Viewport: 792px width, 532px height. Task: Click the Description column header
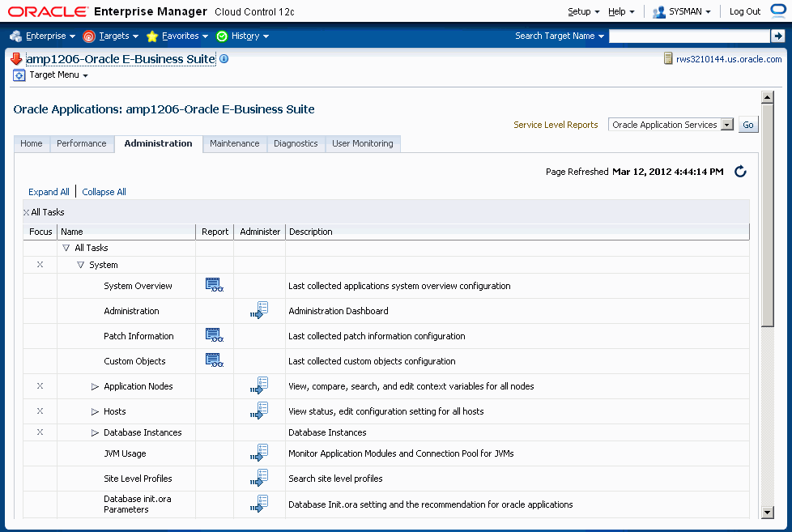tap(517, 232)
